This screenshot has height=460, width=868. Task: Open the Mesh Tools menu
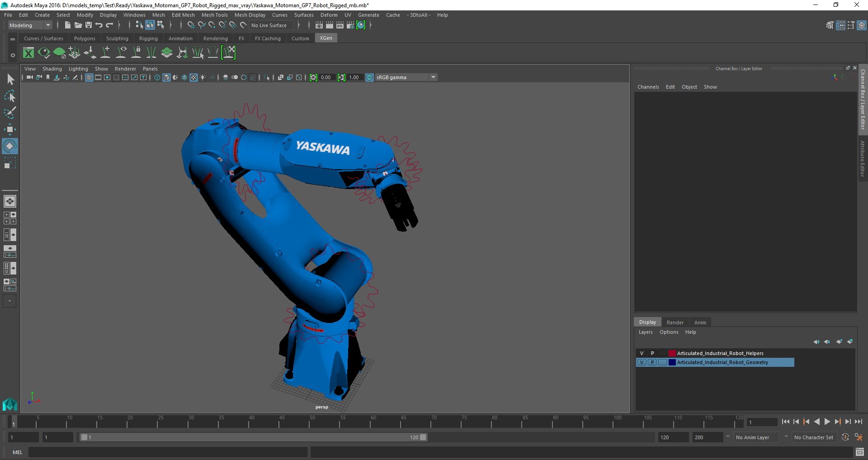click(x=214, y=15)
